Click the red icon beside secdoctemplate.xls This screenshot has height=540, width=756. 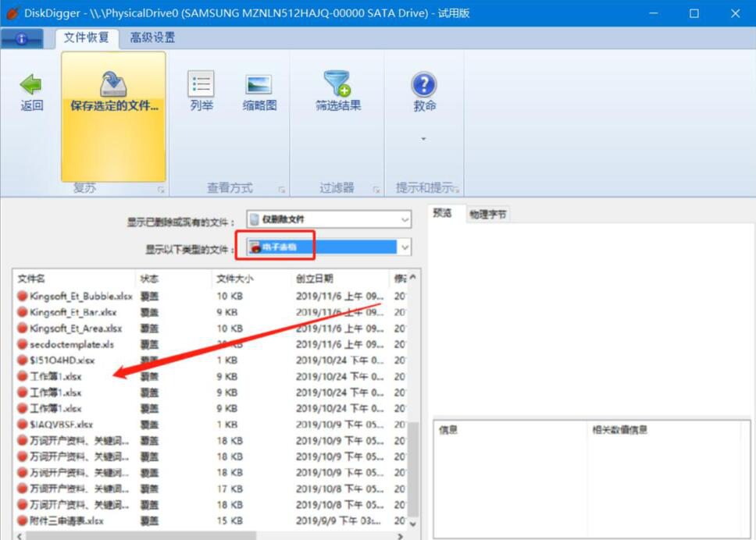point(22,344)
